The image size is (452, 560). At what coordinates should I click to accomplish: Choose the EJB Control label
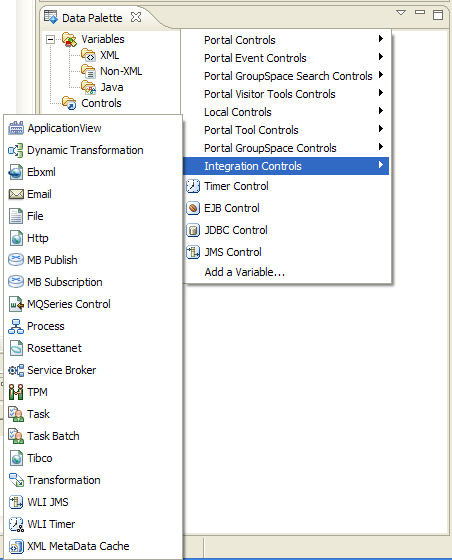pos(232,208)
